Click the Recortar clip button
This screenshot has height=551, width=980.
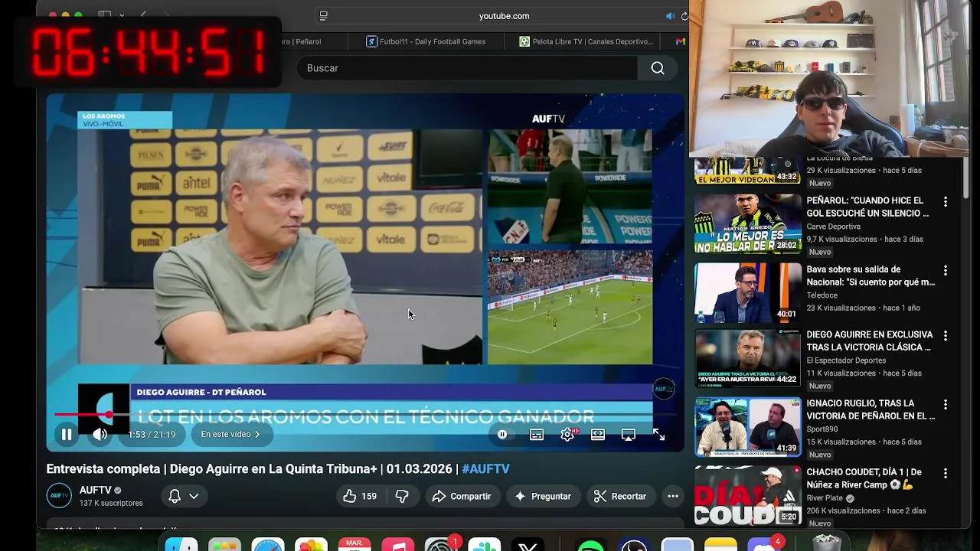[620, 496]
